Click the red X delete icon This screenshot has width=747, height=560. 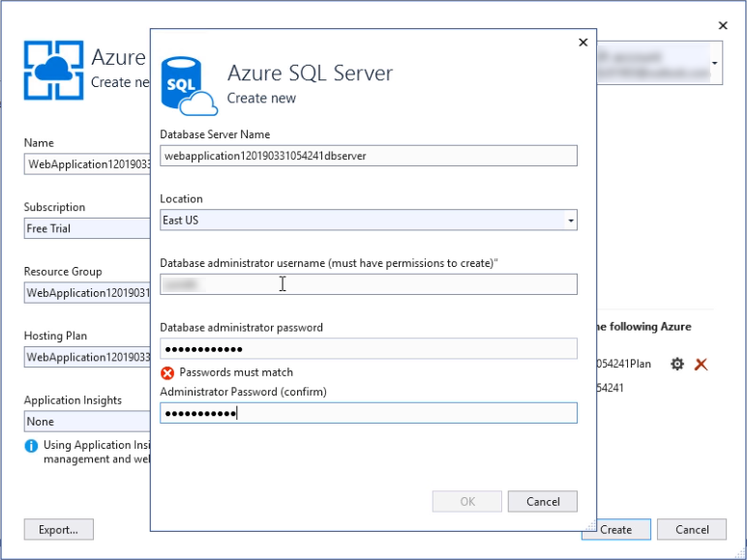pos(702,364)
